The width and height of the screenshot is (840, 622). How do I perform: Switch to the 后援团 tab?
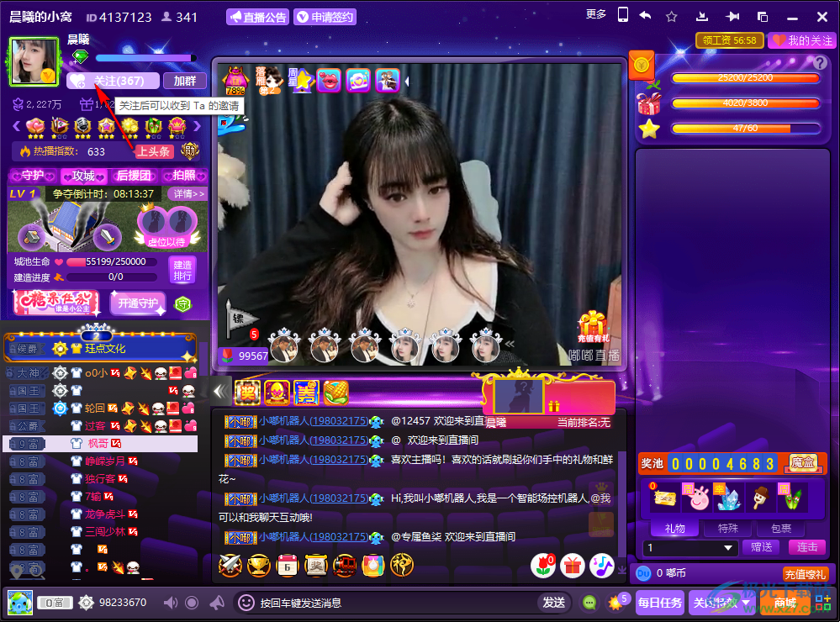tap(134, 175)
